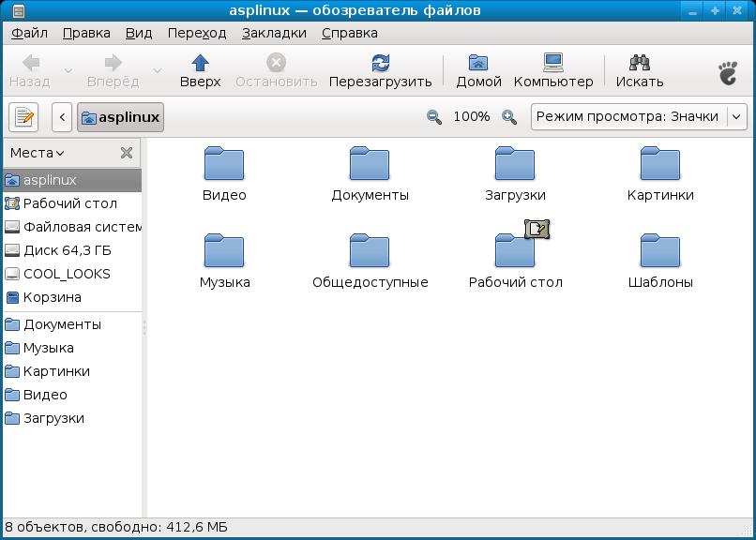756x540 pixels.
Task: Open the Режим просмотра view mode dropdown
Action: click(639, 116)
